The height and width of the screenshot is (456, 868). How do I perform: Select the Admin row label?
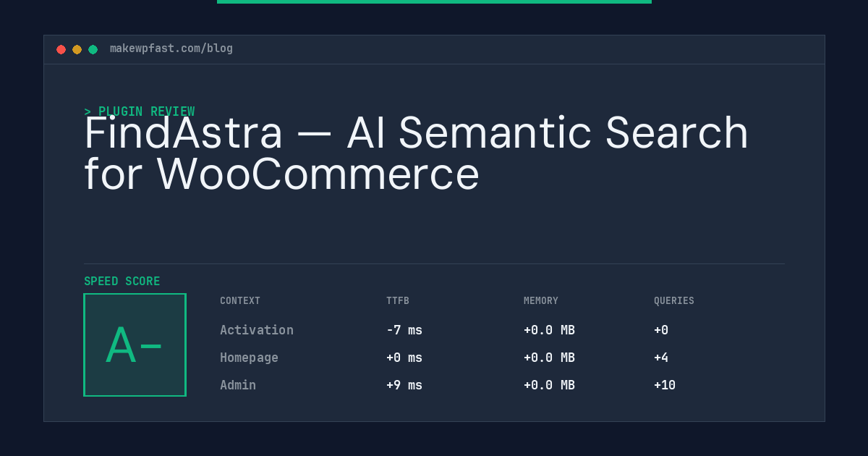click(x=238, y=385)
